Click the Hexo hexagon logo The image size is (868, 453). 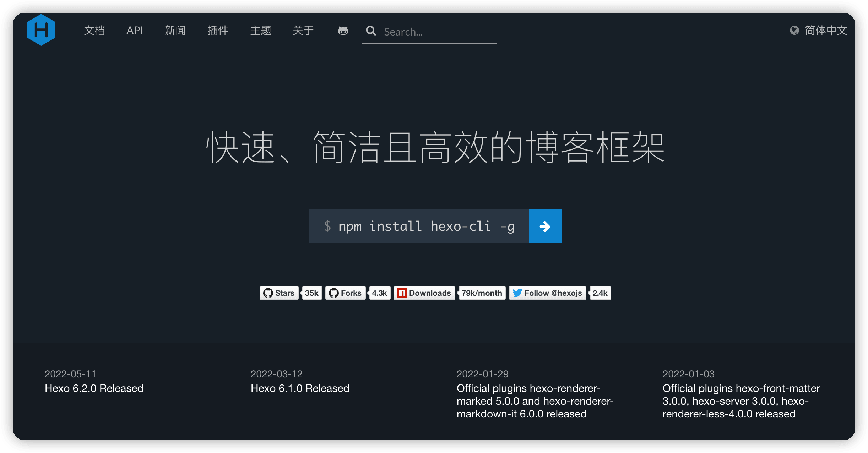(x=41, y=30)
